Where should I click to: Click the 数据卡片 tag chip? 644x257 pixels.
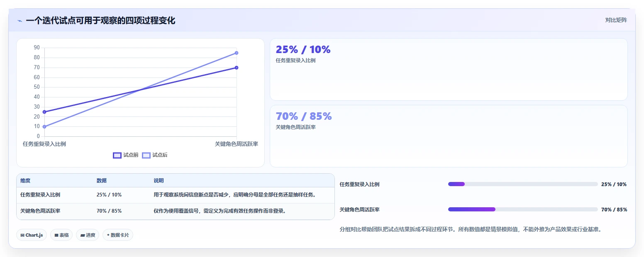pyautogui.click(x=118, y=235)
